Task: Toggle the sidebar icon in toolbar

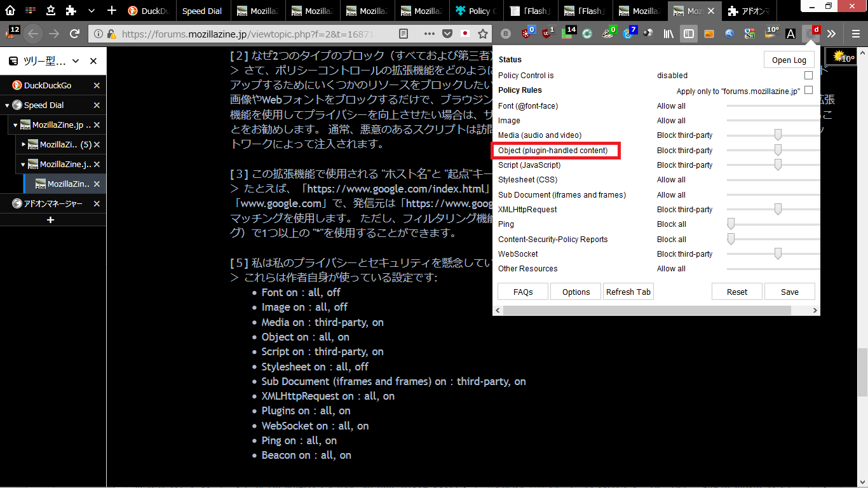Action: coord(688,34)
